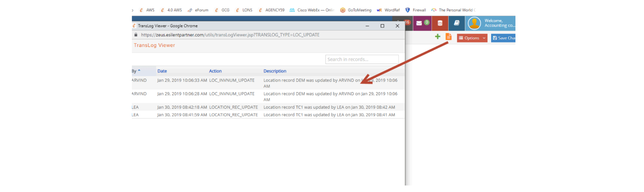Select the Jan 30, 2019 08:41:59 AM date cell
The image size is (644, 192).
click(182, 115)
